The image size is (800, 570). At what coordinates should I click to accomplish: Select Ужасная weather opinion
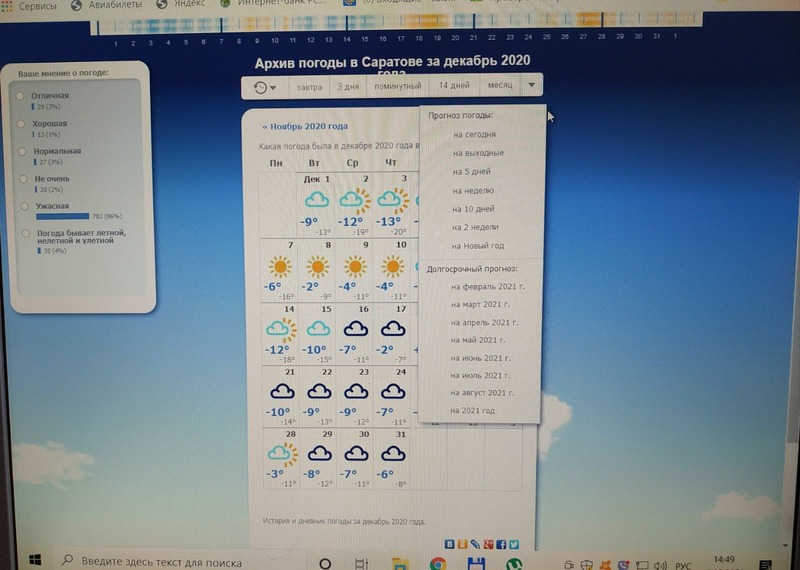point(24,206)
